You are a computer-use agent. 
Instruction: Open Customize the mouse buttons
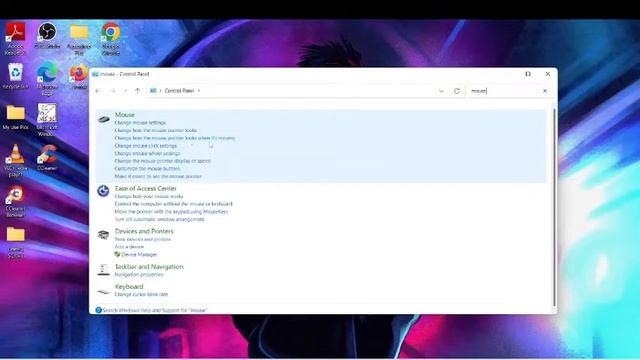[147, 169]
